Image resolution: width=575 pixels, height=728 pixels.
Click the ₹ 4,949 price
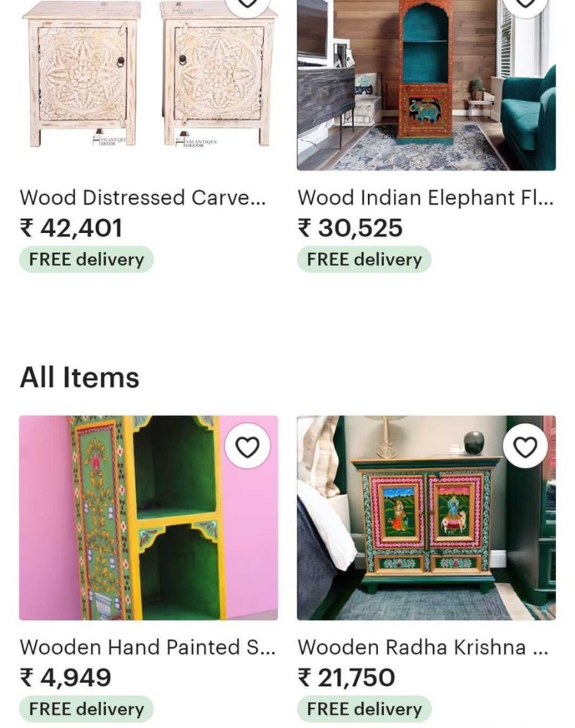pyautogui.click(x=65, y=677)
